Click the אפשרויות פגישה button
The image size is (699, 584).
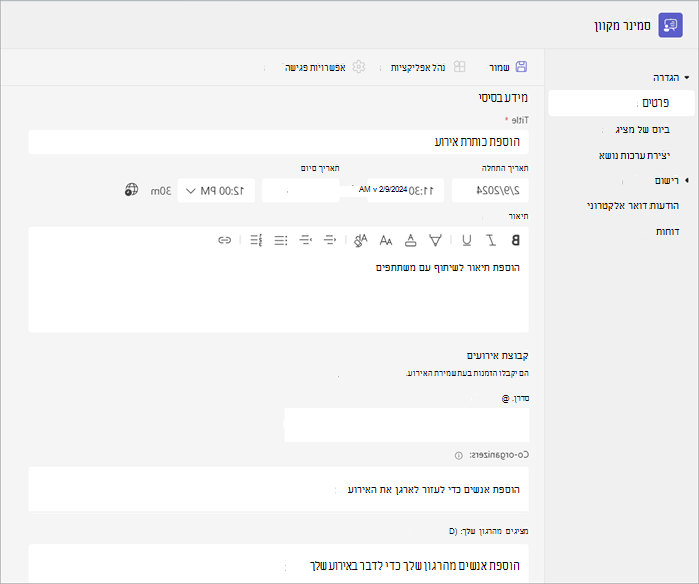click(325, 67)
